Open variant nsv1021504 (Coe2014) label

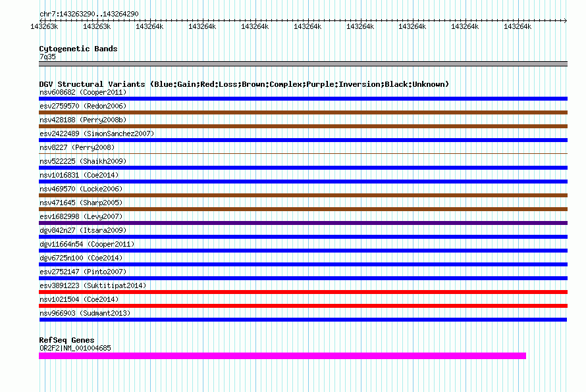[x=79, y=299]
